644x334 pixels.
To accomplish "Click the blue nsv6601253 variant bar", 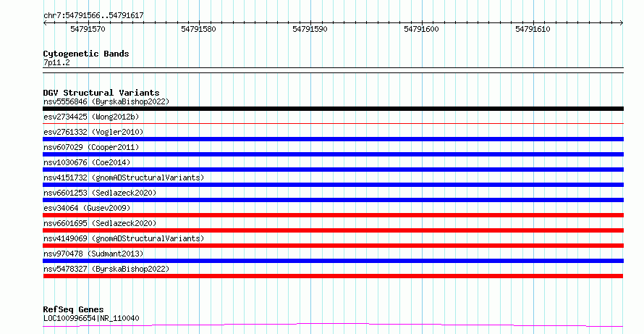I will point(333,200).
